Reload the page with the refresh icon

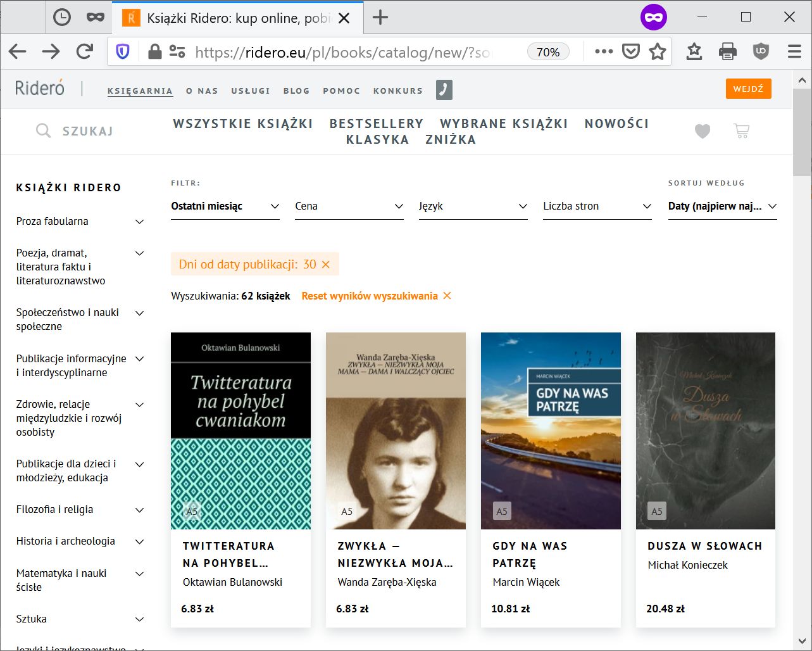[84, 52]
